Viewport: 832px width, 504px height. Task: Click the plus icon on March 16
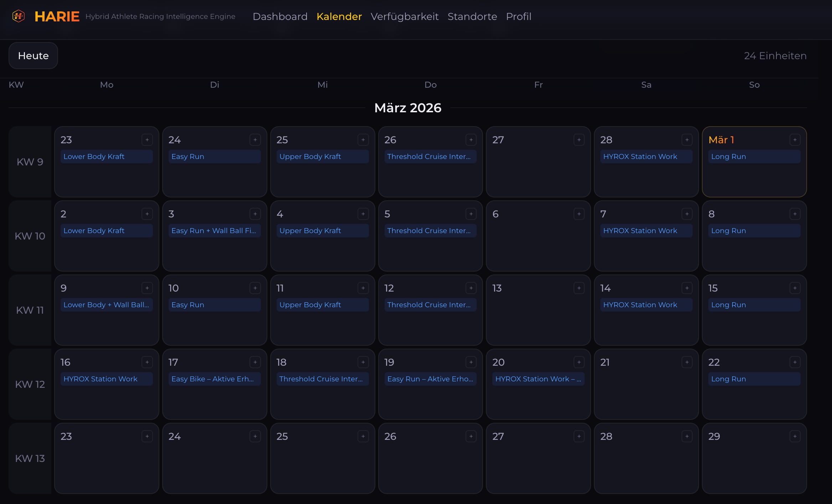[147, 362]
